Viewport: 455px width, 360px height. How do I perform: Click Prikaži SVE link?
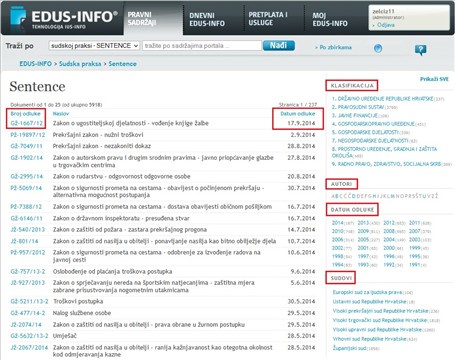click(x=434, y=79)
